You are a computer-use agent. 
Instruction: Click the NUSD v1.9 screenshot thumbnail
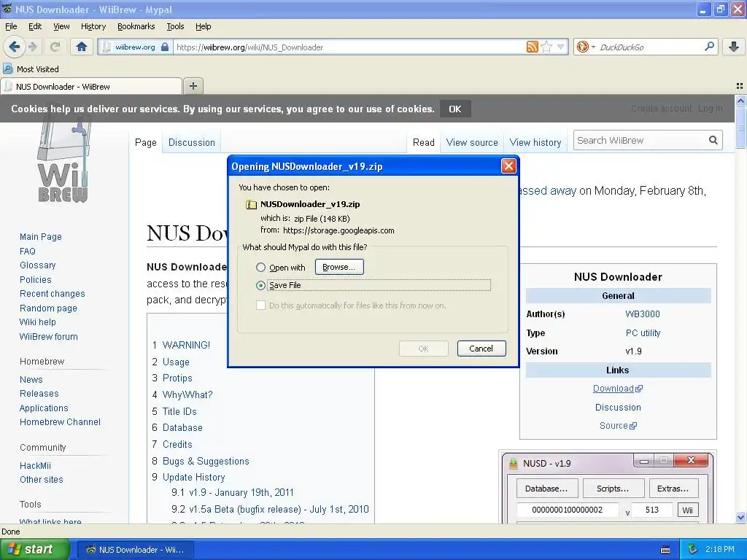[608, 488]
